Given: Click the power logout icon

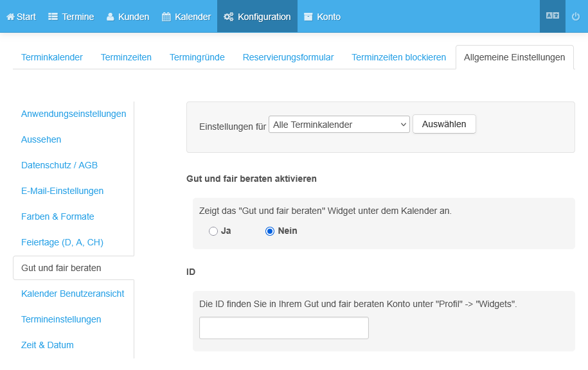Looking at the screenshot, I should (x=576, y=16).
